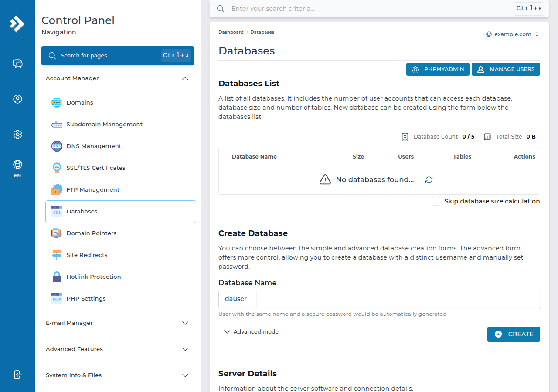This screenshot has width=558, height=392.
Task: Open the messages chat icon
Action: pyautogui.click(x=17, y=64)
